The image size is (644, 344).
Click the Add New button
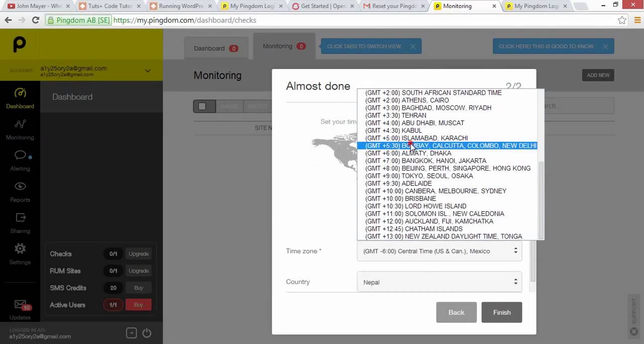click(x=598, y=75)
